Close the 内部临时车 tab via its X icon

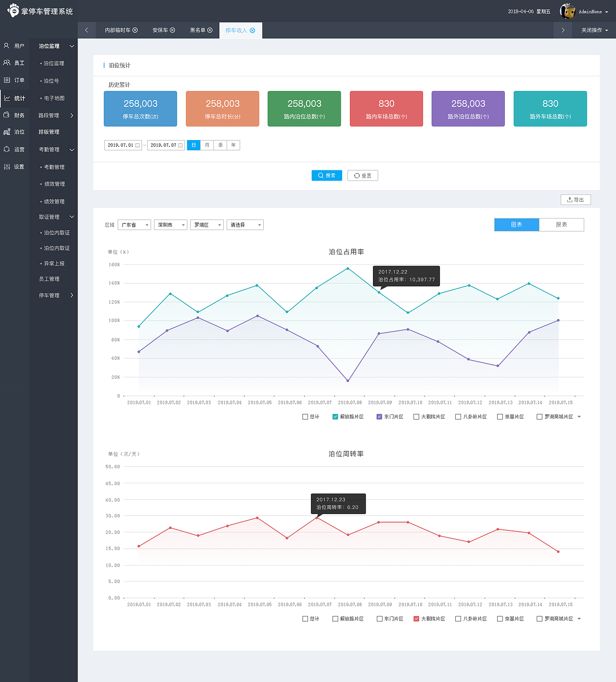[135, 30]
